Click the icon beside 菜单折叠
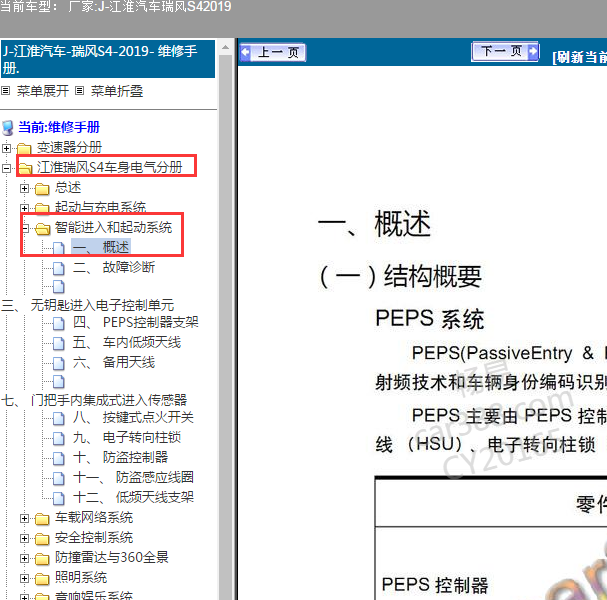The image size is (607, 600). pos(79,91)
